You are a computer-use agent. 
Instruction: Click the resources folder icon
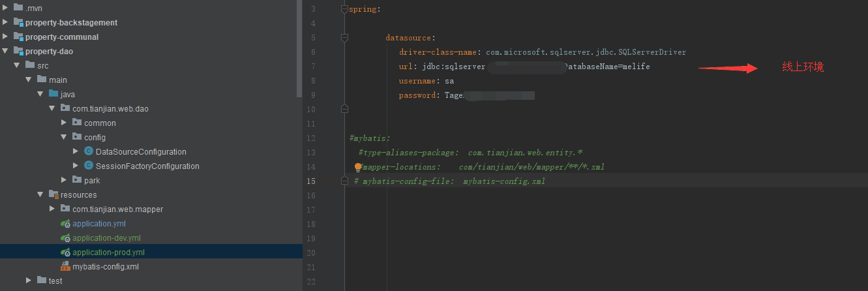[x=53, y=195]
